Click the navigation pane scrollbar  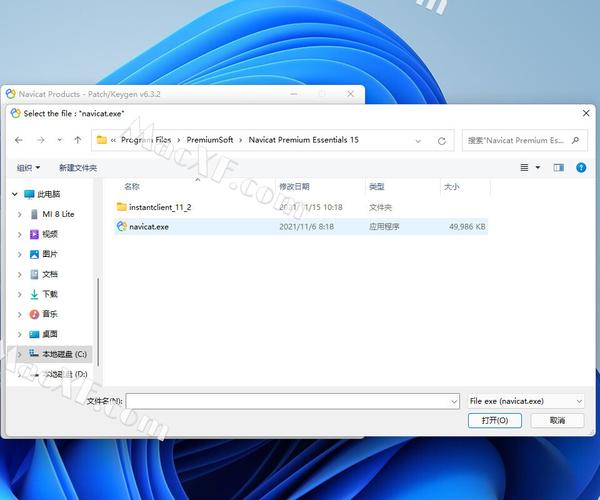coord(98,321)
